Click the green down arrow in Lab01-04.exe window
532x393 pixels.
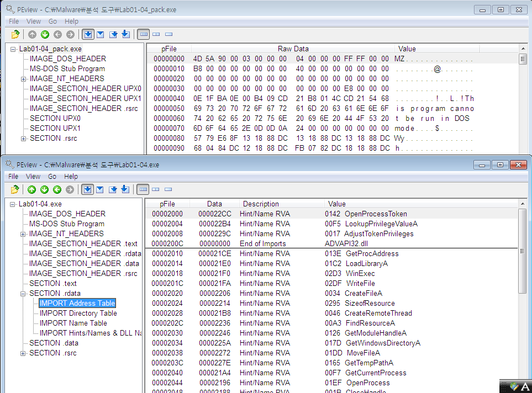coord(44,189)
